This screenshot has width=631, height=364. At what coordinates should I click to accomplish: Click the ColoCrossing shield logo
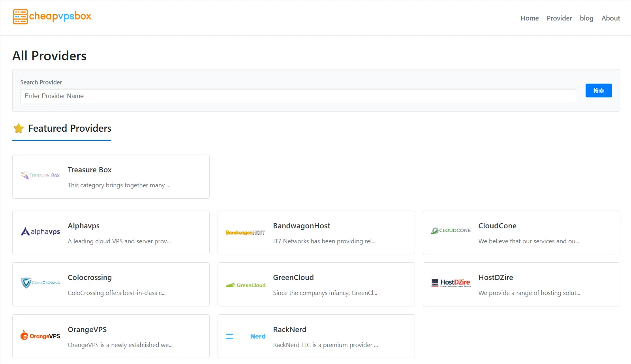click(x=40, y=283)
